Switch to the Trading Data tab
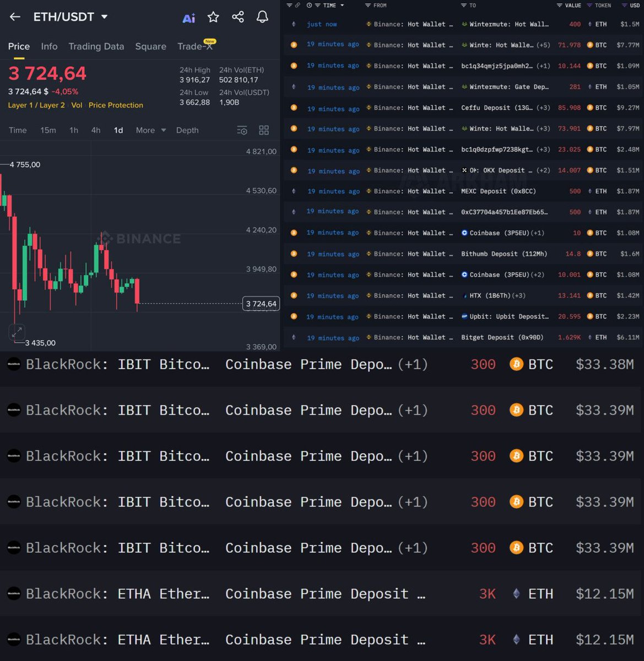Screen dimensions: 644x661 click(96, 46)
